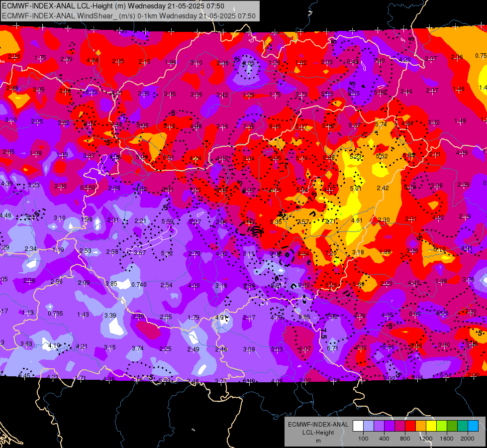Click the wind shear value 7.92
487x448 pixels.
point(332,317)
